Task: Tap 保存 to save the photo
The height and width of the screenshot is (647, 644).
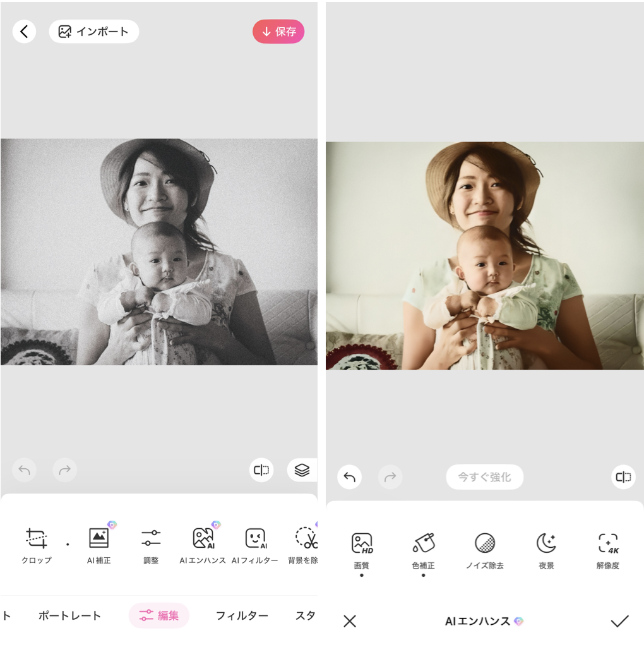Action: click(x=278, y=31)
